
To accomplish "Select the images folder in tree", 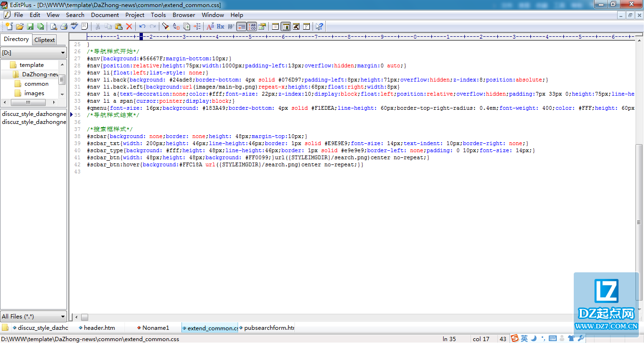I will click(x=34, y=93).
